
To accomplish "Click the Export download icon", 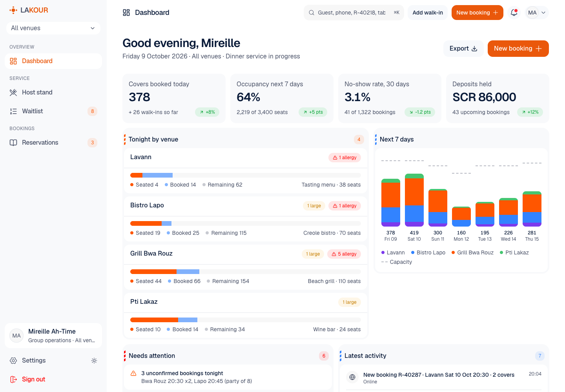I will (474, 49).
